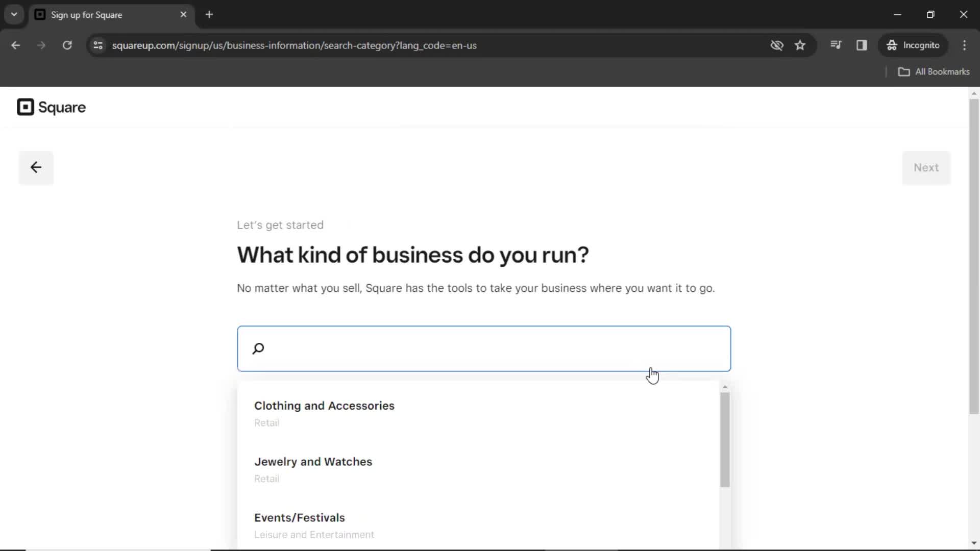Click the Square logo

coord(51,107)
